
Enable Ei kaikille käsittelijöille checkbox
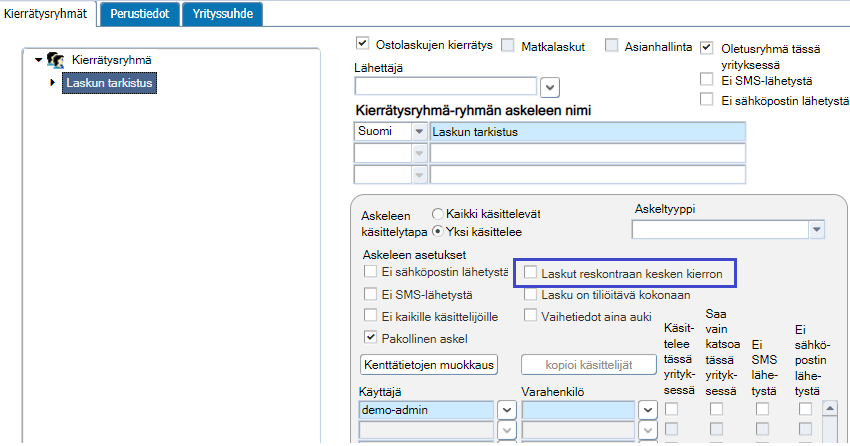370,315
